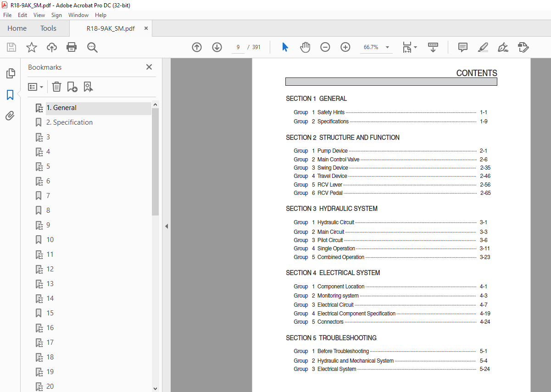Delete the selected bookmark with trash icon
Screen dimensions: 551x392
click(56, 87)
